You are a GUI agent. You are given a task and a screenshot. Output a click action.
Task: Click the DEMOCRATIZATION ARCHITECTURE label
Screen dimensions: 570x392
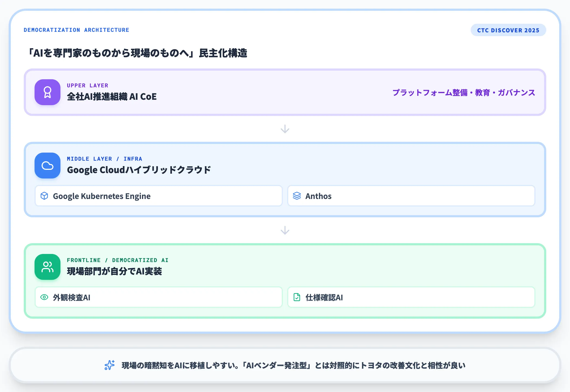(76, 30)
